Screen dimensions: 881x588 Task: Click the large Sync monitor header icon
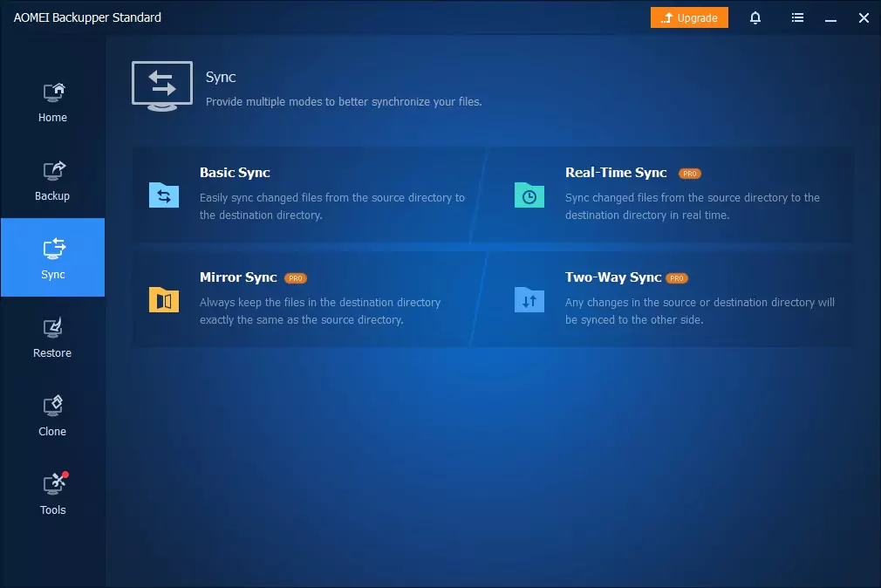coord(162,86)
